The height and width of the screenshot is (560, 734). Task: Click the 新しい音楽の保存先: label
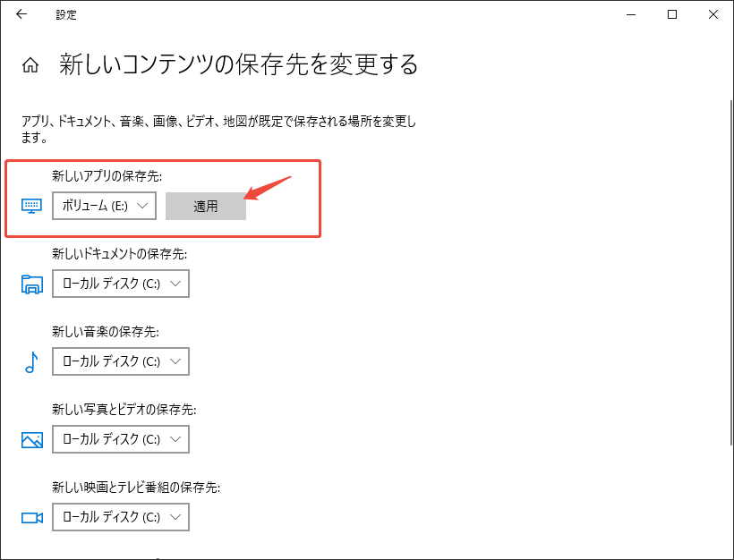tap(106, 332)
